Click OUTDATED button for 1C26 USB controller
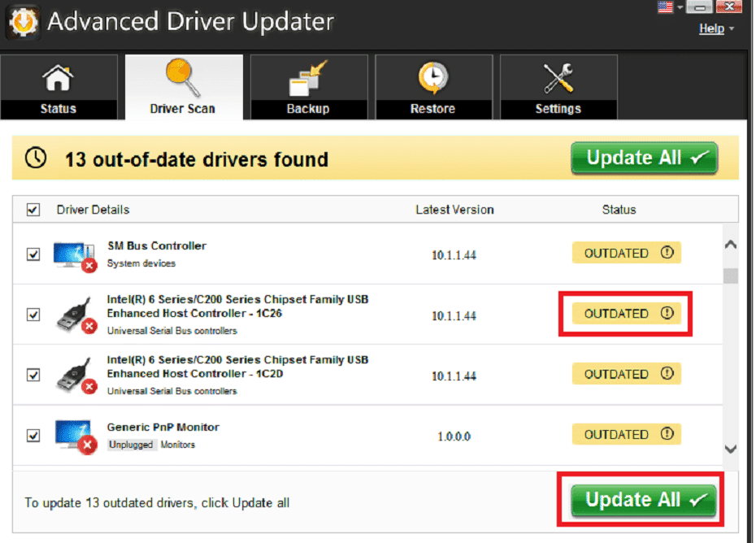 [x=626, y=314]
